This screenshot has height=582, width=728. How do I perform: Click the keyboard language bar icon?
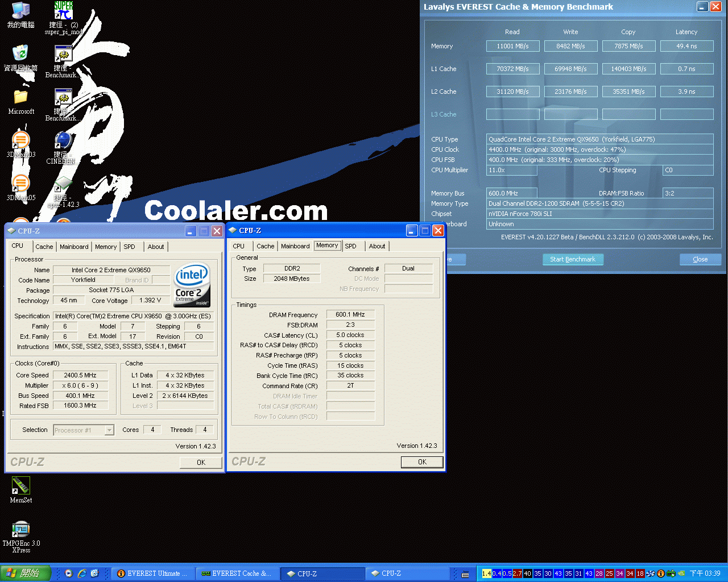pos(465,574)
